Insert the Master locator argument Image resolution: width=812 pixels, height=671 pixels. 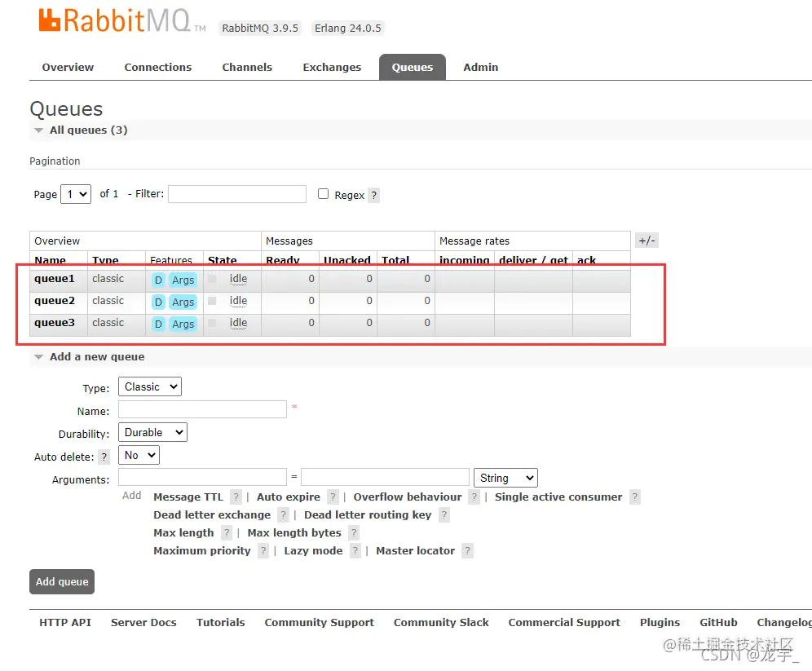click(415, 551)
